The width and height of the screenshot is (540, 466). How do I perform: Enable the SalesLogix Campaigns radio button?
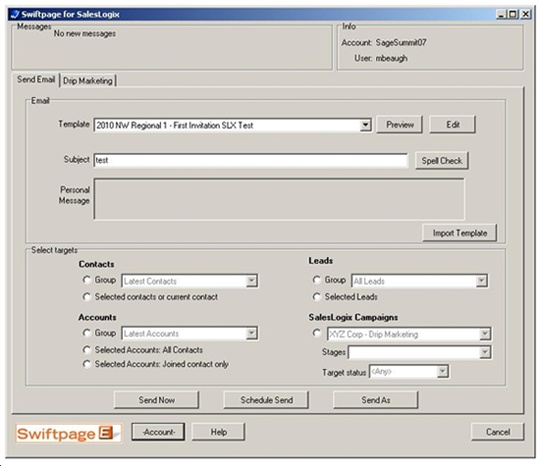(316, 333)
